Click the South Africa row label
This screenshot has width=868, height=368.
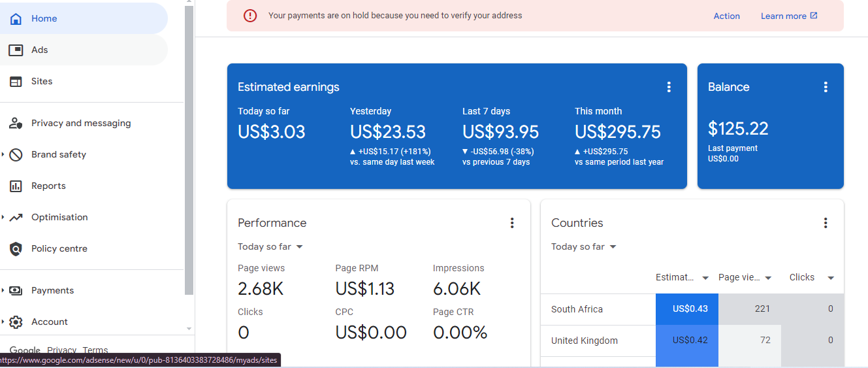(x=577, y=309)
